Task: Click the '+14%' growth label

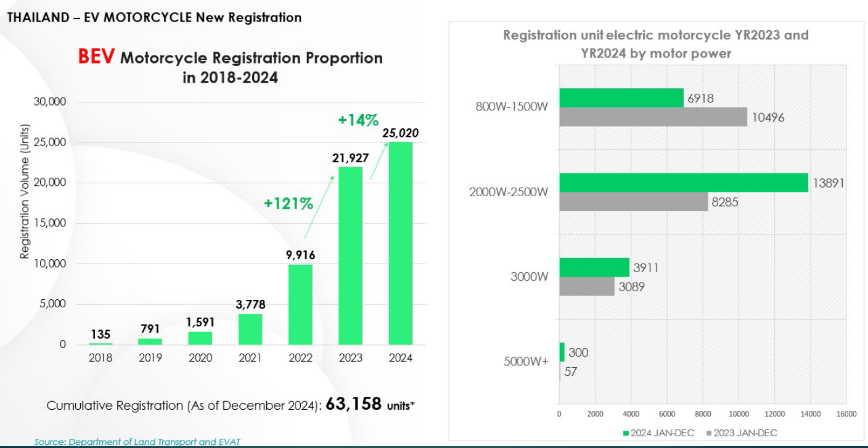Action: (x=358, y=120)
